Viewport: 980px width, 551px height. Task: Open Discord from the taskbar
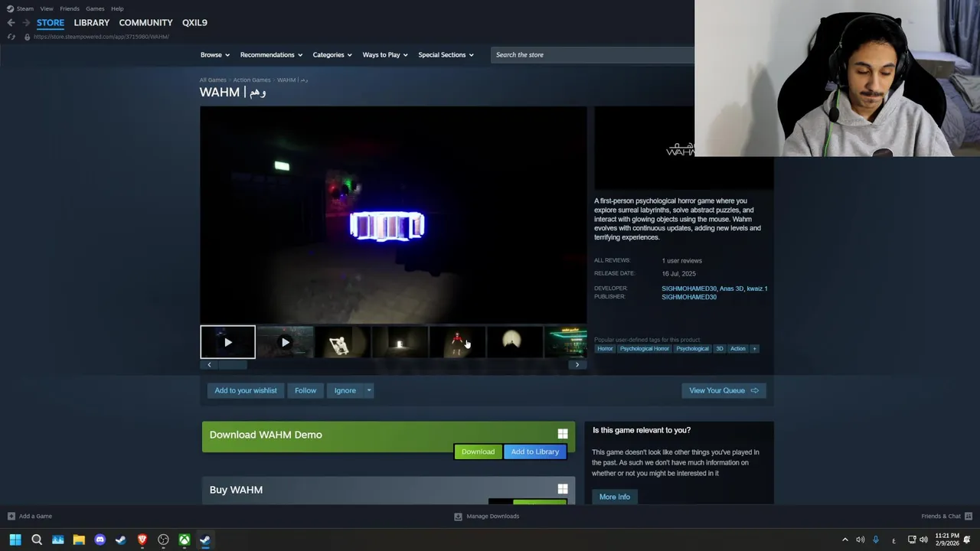100,540
